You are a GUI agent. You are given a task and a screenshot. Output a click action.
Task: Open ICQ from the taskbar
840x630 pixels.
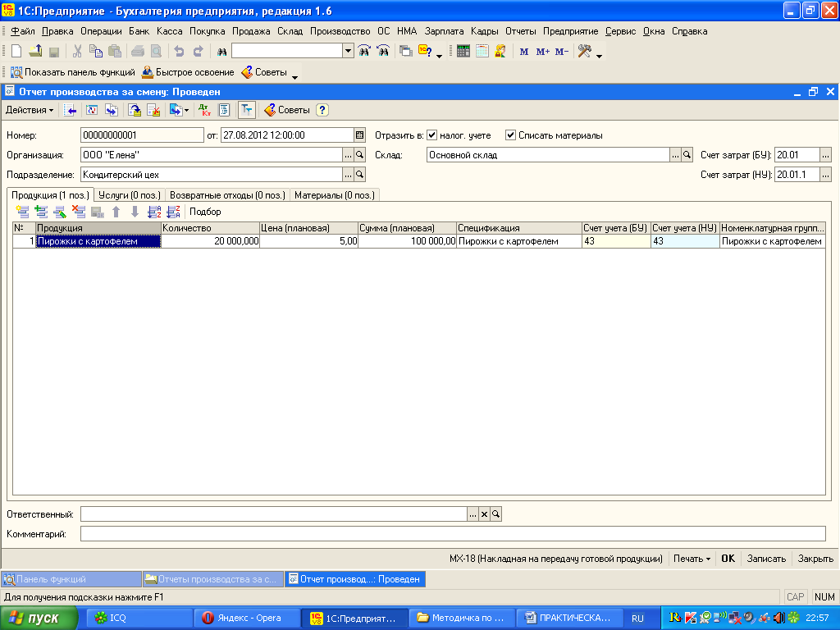coord(139,619)
